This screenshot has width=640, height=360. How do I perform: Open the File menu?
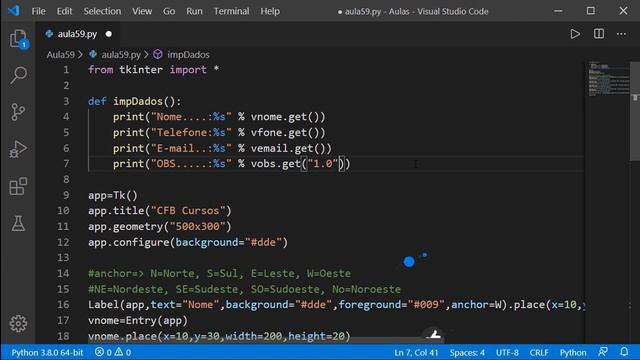coord(38,11)
